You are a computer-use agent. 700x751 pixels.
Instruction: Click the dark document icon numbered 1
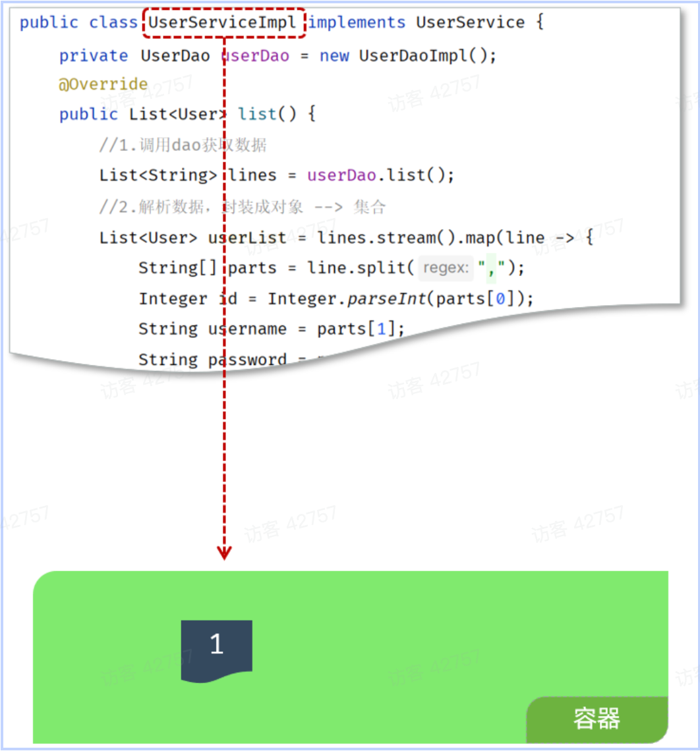point(216,650)
